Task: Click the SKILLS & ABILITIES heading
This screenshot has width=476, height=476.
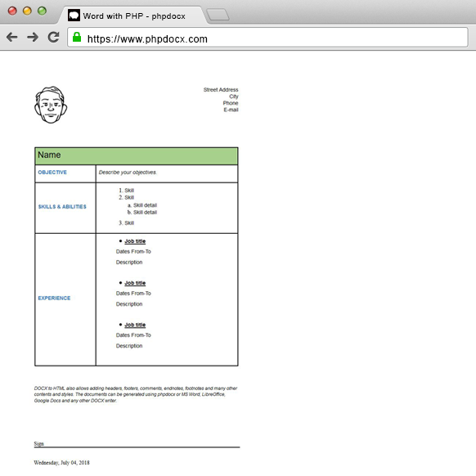Action: pyautogui.click(x=62, y=207)
